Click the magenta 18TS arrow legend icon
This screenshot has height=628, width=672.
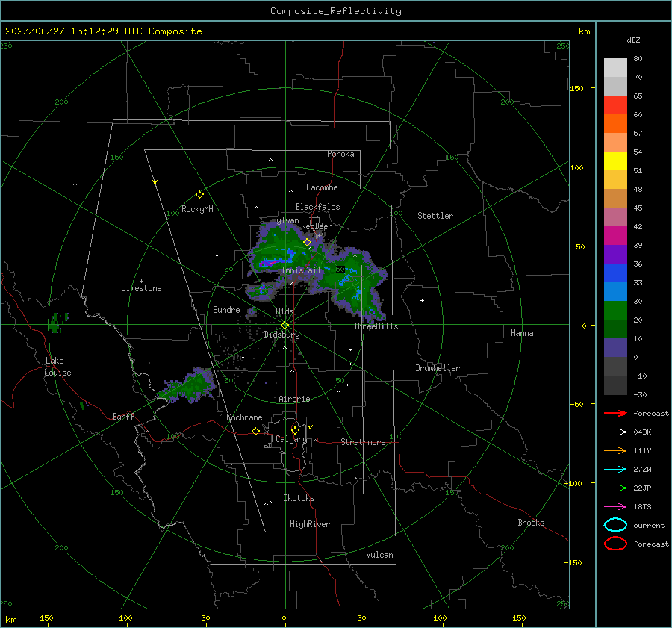pyautogui.click(x=615, y=507)
